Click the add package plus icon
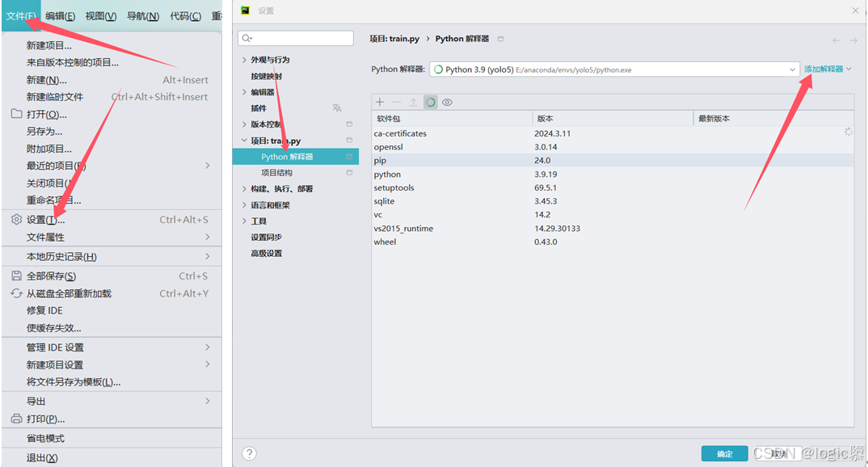This screenshot has width=868, height=467. (x=380, y=103)
